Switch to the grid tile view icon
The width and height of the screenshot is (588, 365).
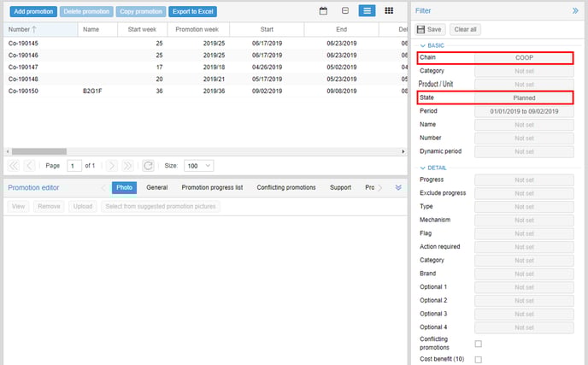[x=389, y=11]
